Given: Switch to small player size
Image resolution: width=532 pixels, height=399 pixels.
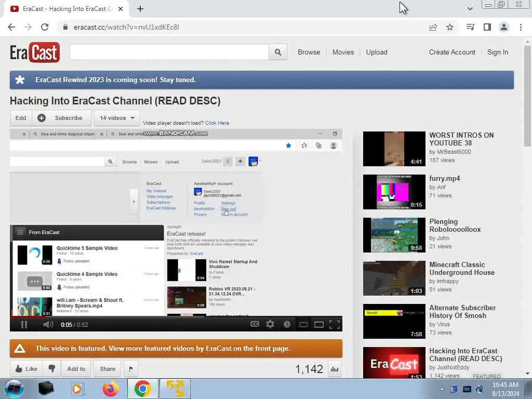Looking at the screenshot, I should click(x=303, y=325).
